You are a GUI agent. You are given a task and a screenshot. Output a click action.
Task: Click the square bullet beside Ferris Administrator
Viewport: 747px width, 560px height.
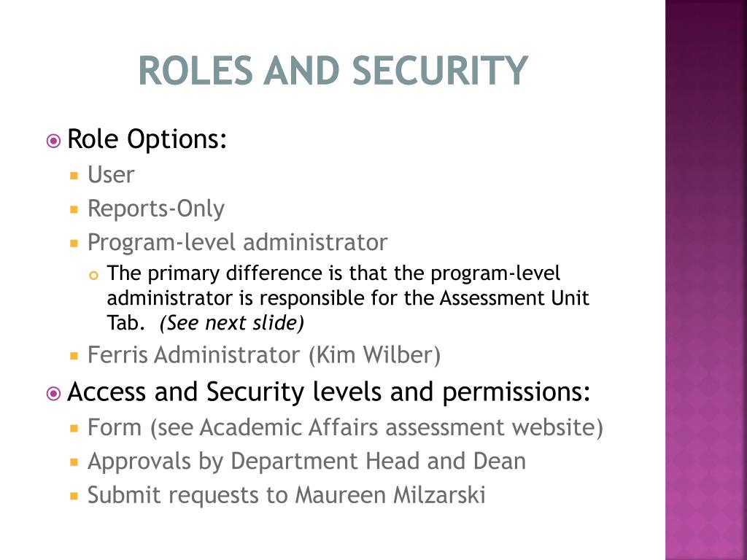click(x=74, y=356)
